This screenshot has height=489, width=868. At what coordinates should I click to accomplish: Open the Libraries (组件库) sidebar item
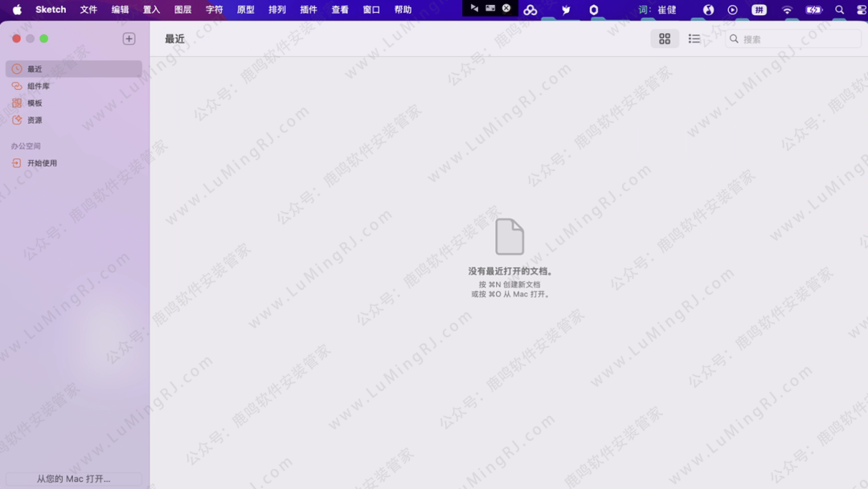(38, 86)
